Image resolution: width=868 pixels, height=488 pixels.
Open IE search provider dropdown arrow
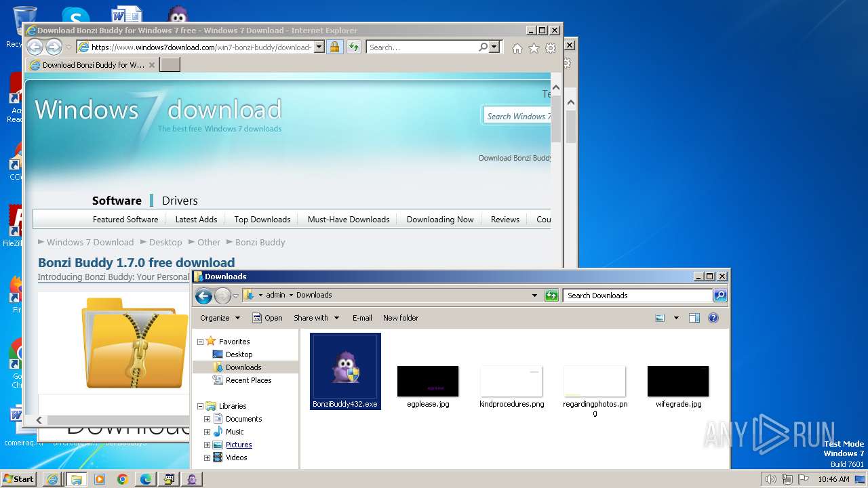[494, 47]
